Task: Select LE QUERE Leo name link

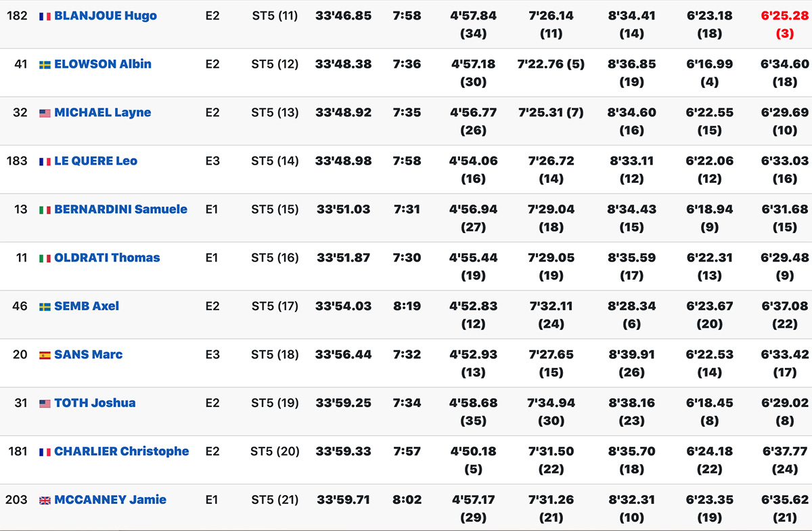Action: [x=96, y=161]
